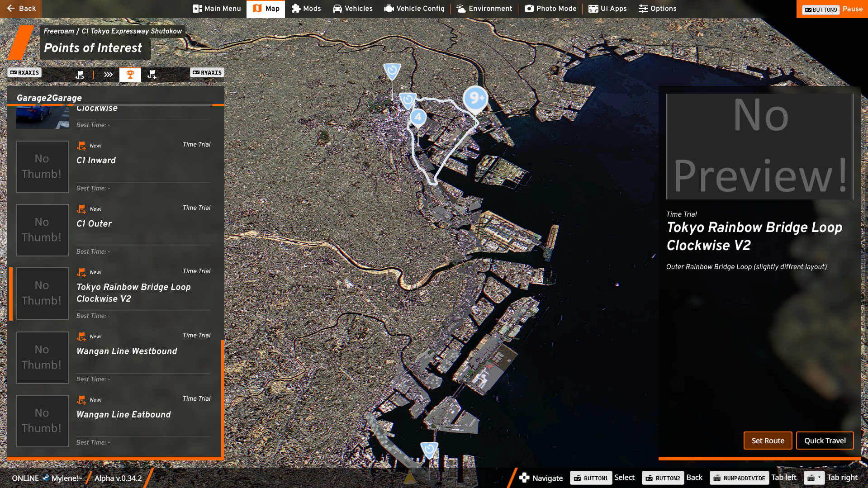Click Set Route for the selected time trial
Screen dimensions: 868x488
pos(768,441)
